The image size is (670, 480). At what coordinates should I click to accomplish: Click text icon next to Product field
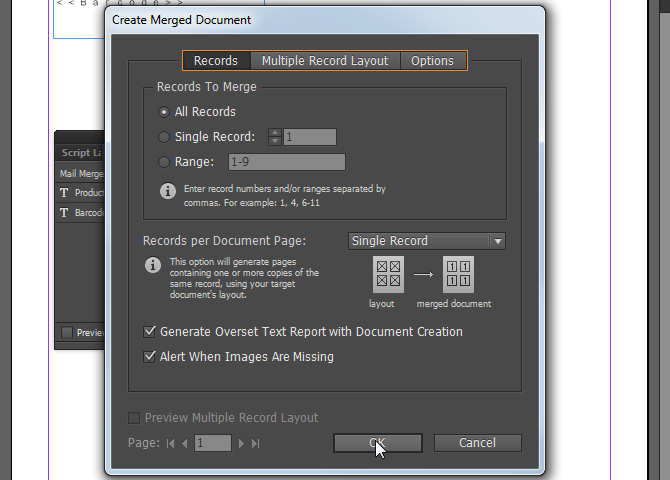pos(65,192)
